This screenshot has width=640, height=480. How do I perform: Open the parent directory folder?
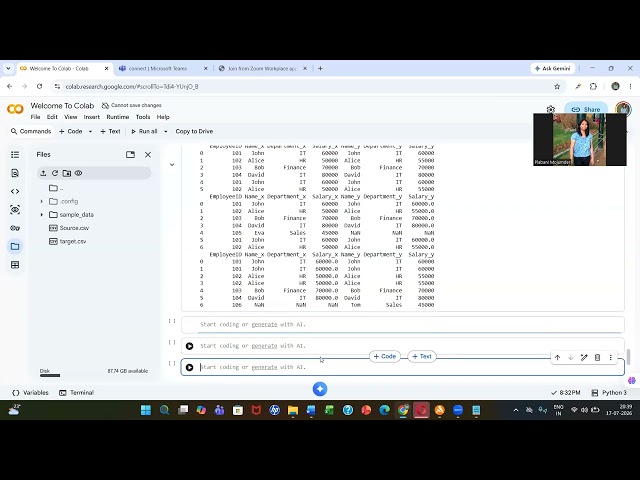(x=56, y=188)
